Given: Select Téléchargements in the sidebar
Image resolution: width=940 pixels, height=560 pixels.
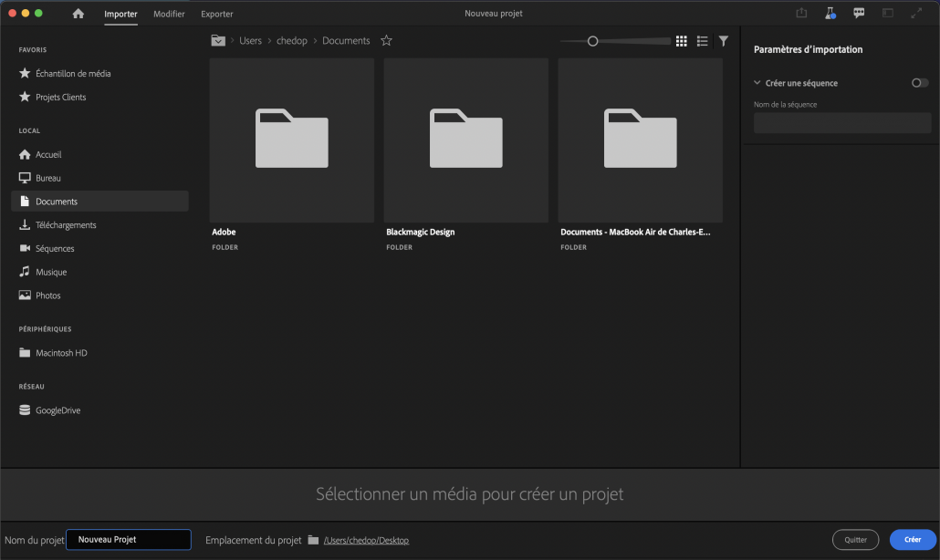Looking at the screenshot, I should pyautogui.click(x=66, y=225).
